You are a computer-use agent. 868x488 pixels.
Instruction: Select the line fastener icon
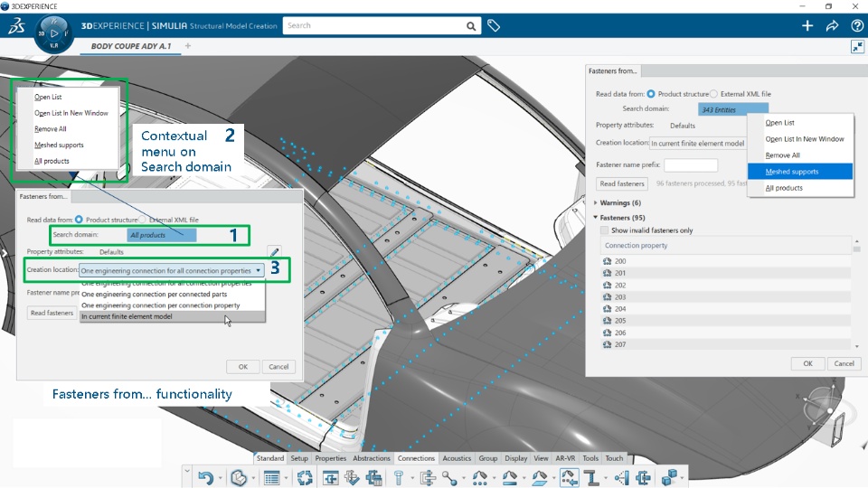click(x=509, y=477)
